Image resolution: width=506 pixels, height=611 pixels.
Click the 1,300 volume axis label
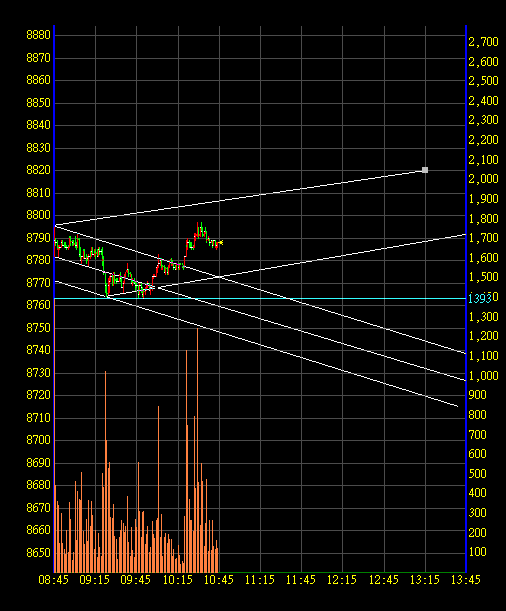coord(483,317)
